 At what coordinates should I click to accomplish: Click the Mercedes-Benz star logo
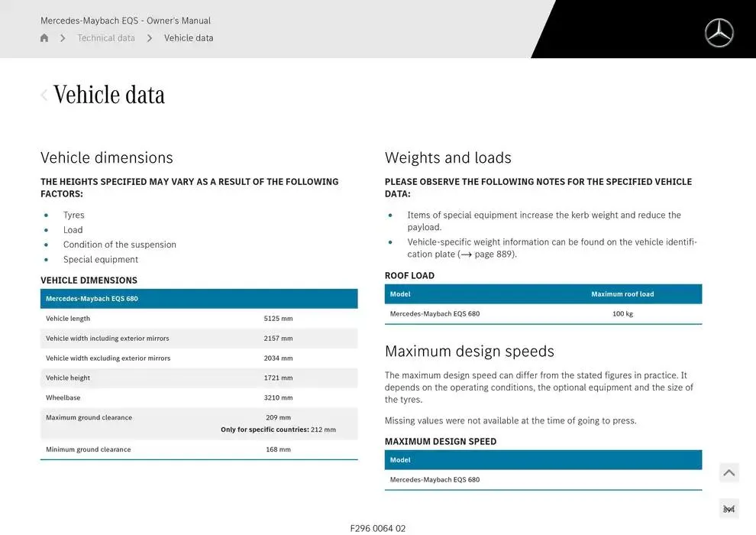(x=718, y=33)
